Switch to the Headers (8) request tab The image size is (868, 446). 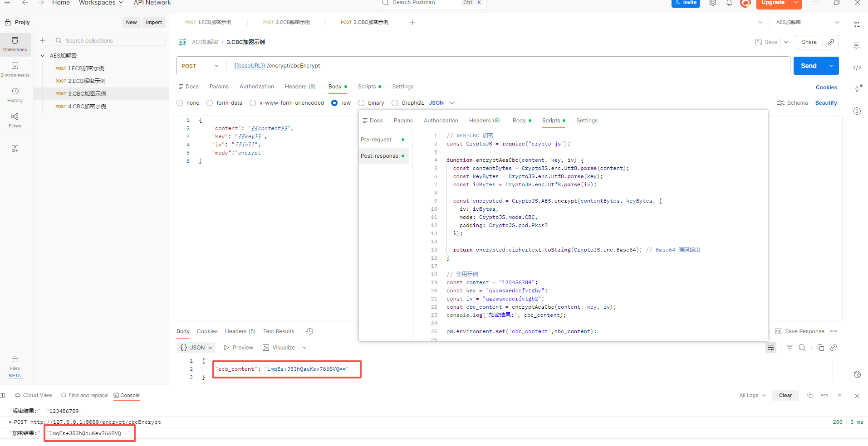tap(300, 87)
